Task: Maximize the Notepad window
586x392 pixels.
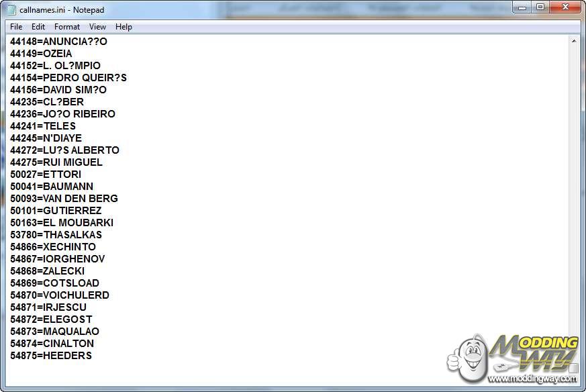Action: 540,7
